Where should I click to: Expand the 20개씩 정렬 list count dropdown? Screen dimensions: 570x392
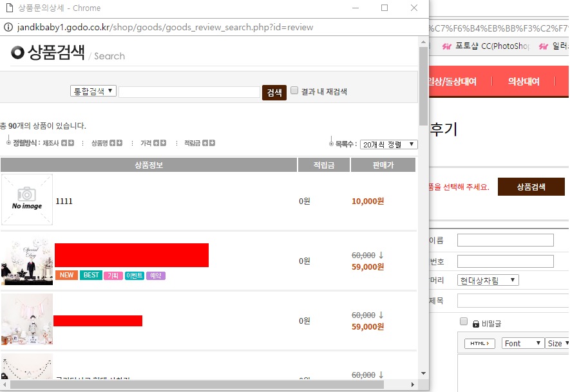click(x=388, y=145)
